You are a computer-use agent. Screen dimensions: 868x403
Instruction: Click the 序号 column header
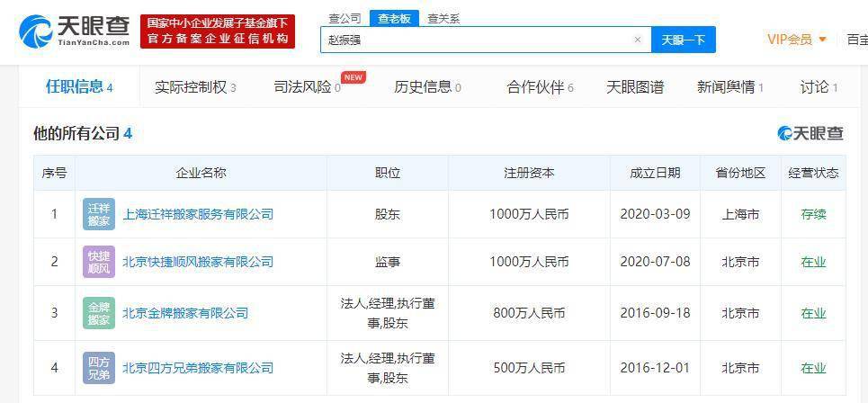click(54, 174)
